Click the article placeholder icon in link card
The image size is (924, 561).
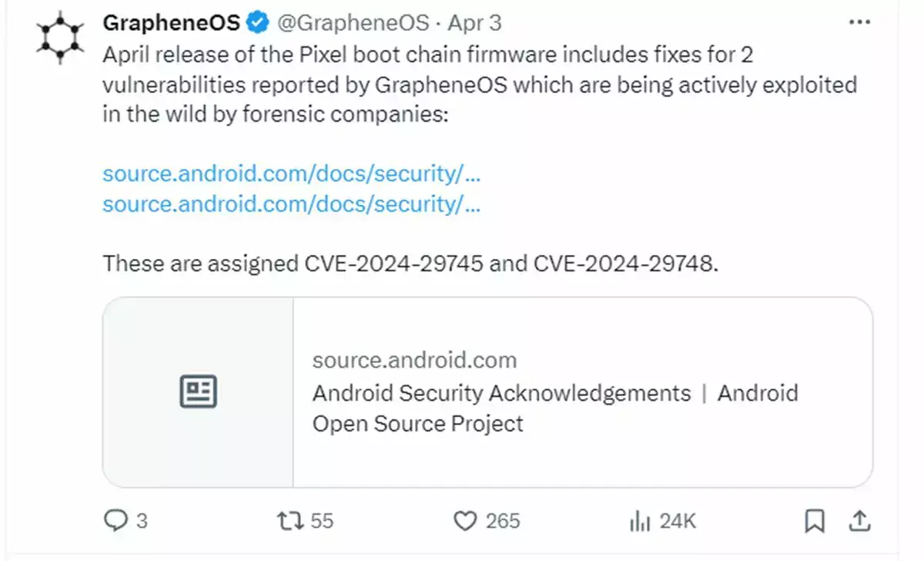coord(198,392)
